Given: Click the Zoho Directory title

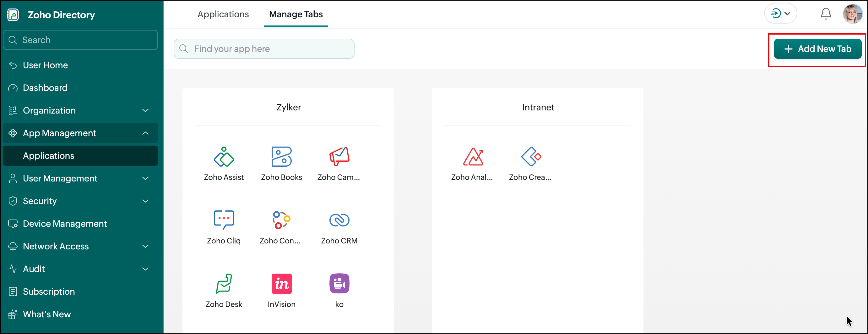Looking at the screenshot, I should point(61,15).
